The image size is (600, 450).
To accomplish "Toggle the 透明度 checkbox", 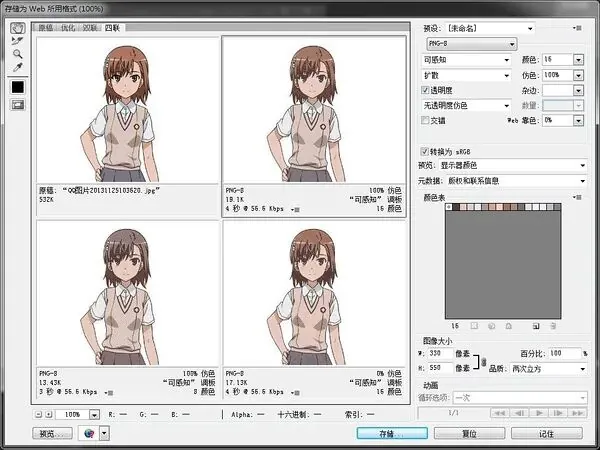I will point(425,90).
